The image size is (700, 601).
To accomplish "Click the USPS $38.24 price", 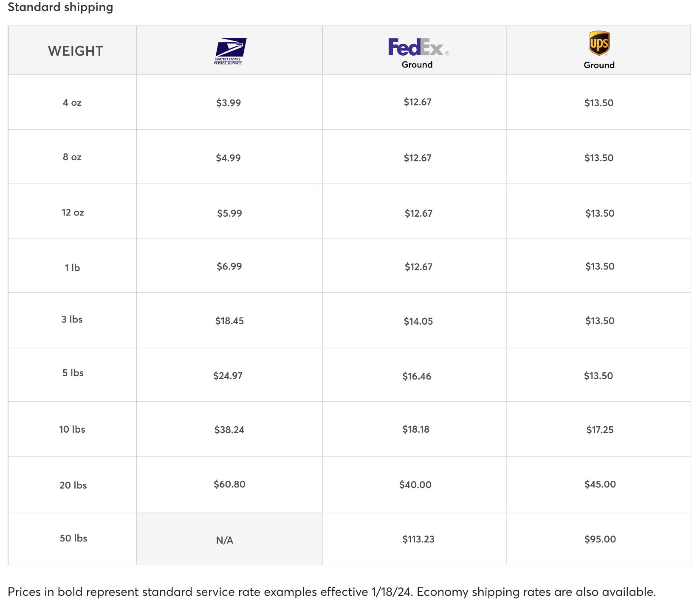I will coord(229,430).
